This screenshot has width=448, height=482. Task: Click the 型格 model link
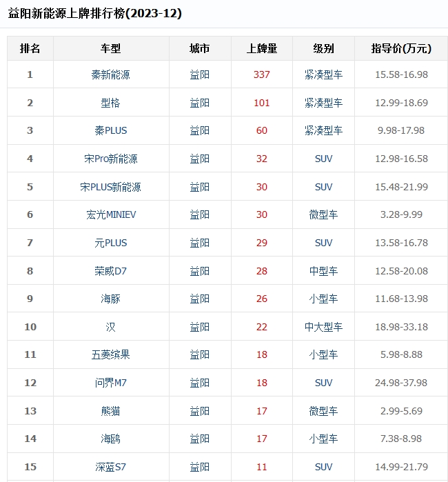coord(110,103)
